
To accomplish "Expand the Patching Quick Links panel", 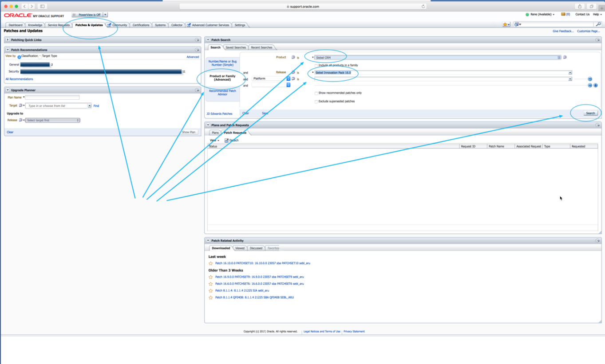I will (8, 40).
